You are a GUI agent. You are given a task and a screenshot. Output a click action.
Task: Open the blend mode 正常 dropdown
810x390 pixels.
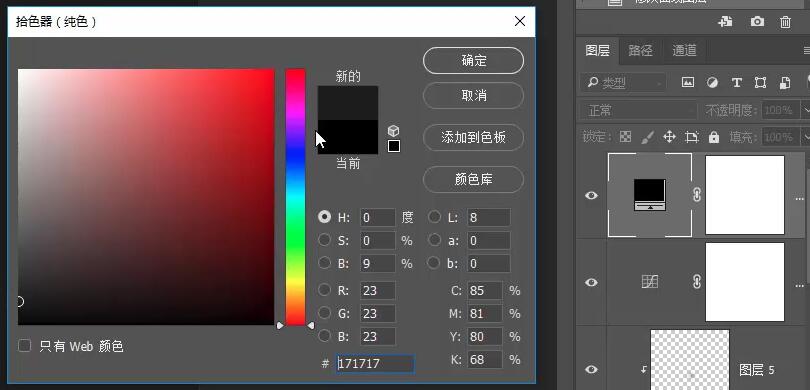pos(639,110)
